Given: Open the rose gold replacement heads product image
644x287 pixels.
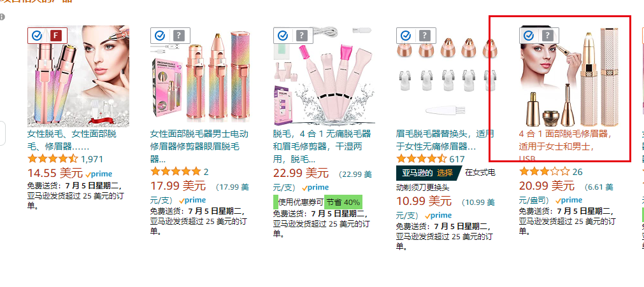Looking at the screenshot, I should (x=447, y=77).
